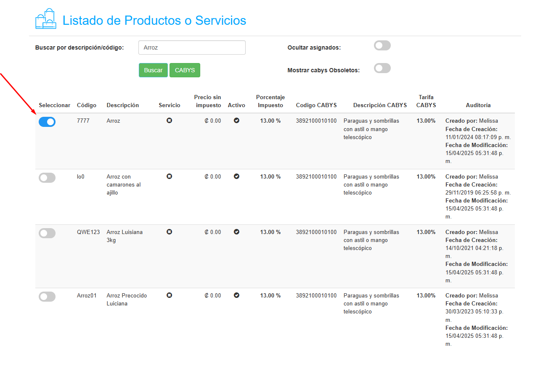
Task: Click the shopping bags logo icon
Action: coord(46,19)
